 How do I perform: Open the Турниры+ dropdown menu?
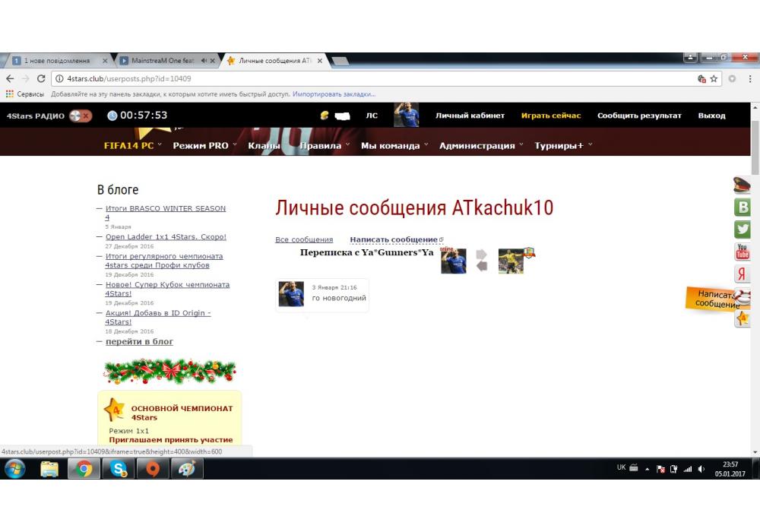[563, 145]
